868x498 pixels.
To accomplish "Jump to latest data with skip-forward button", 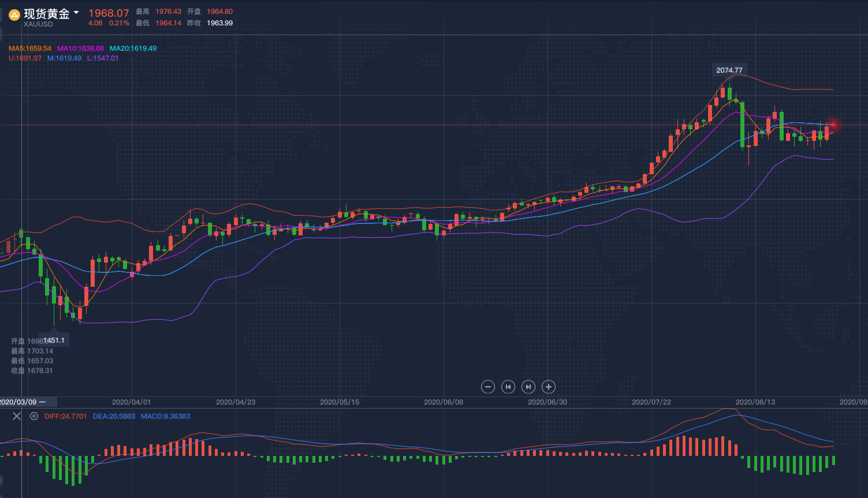I will tap(528, 387).
